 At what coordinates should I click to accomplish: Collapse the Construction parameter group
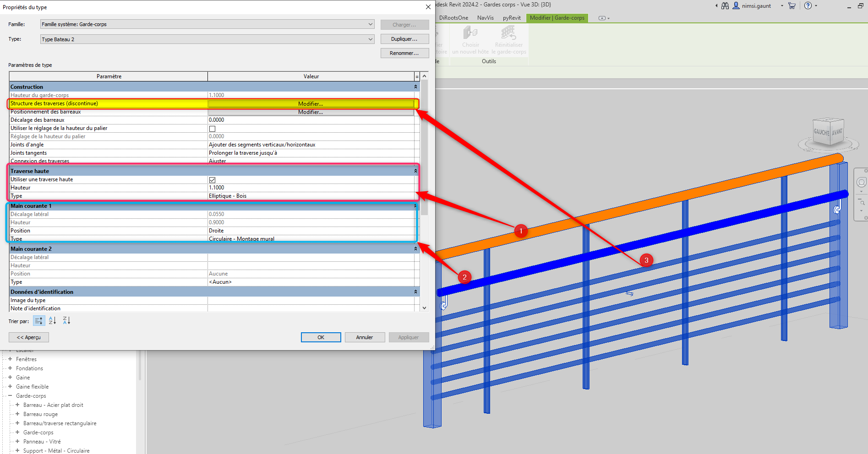tap(415, 87)
